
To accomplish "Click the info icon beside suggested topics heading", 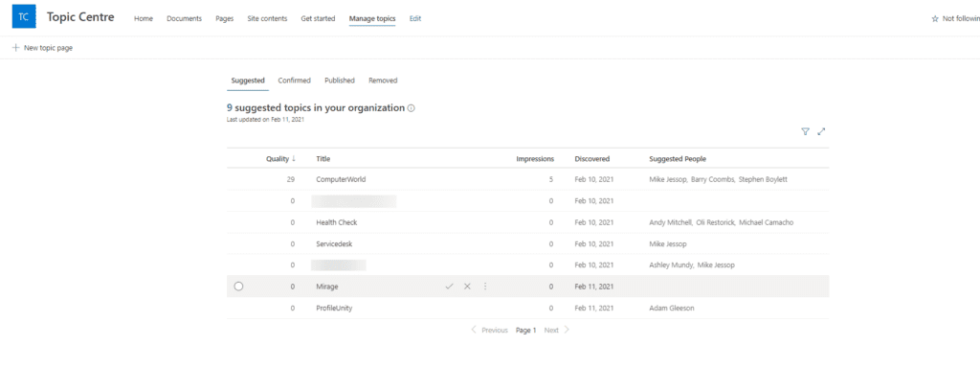I will coord(412,108).
